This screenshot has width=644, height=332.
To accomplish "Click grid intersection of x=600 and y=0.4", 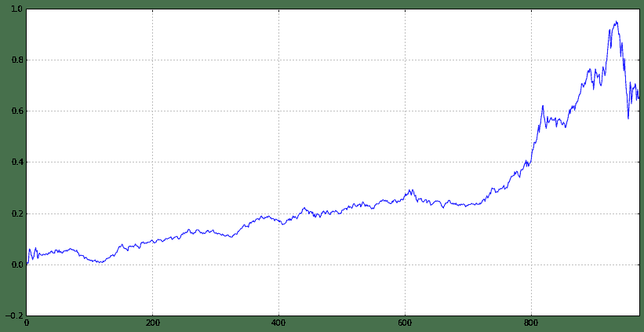I will coord(406,162).
